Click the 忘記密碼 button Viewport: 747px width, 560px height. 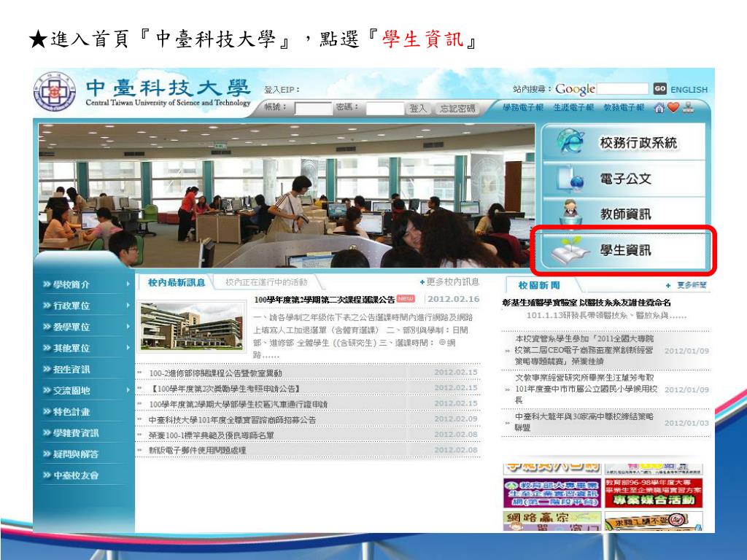pyautogui.click(x=457, y=108)
